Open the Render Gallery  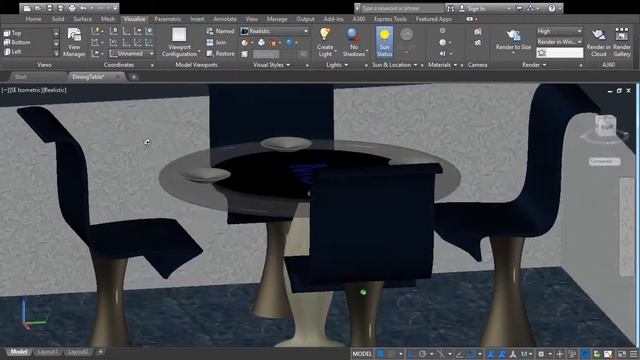coord(622,42)
